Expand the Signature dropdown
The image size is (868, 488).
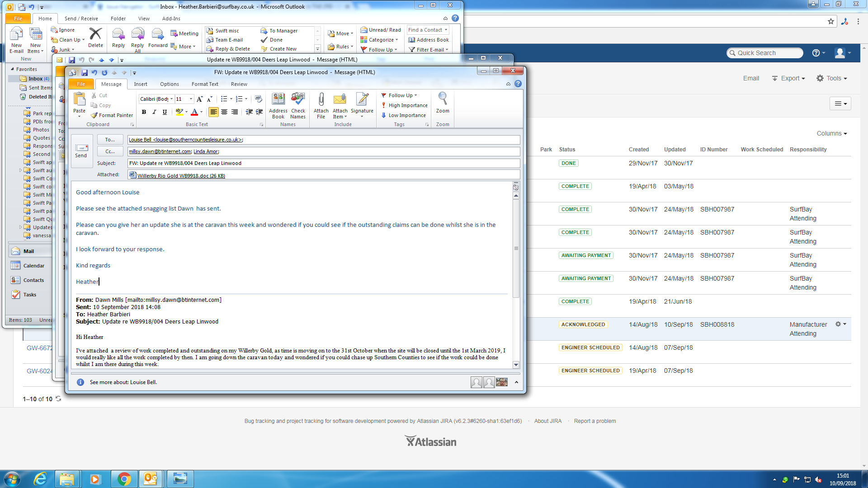pyautogui.click(x=362, y=116)
